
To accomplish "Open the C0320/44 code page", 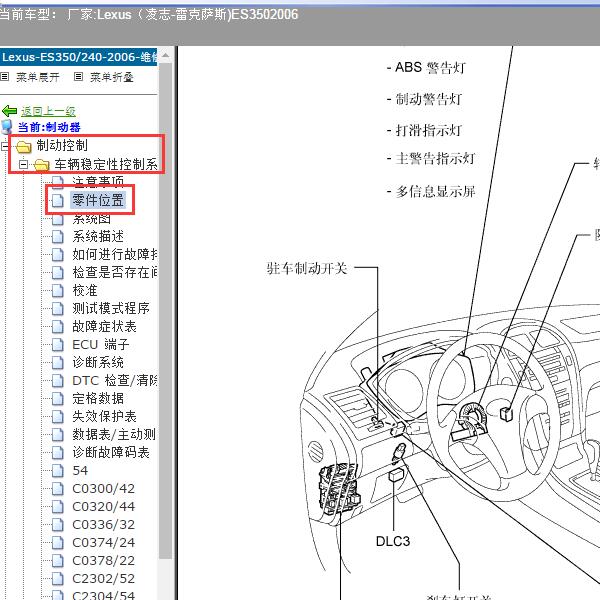I will point(103,507).
